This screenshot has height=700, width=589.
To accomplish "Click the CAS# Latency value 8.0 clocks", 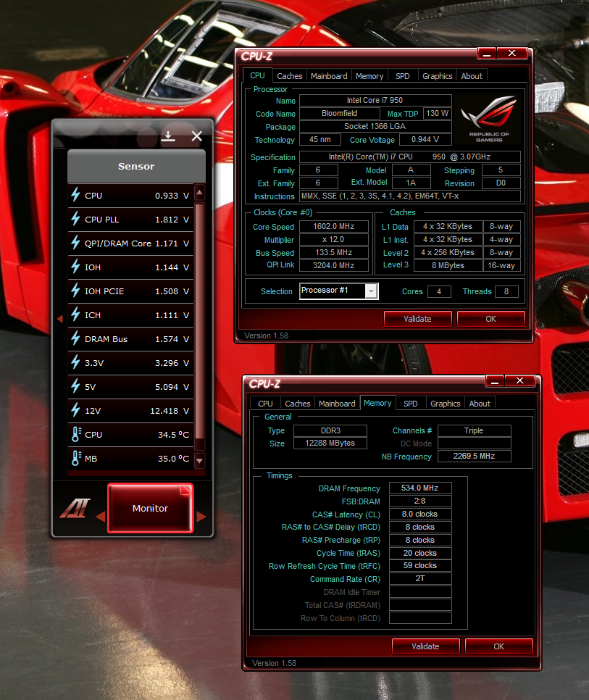I will (420, 514).
